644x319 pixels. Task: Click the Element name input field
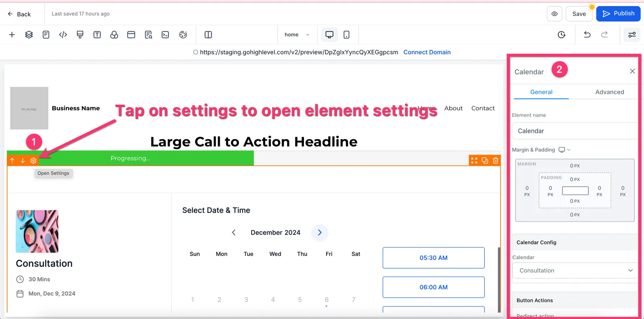pyautogui.click(x=574, y=131)
